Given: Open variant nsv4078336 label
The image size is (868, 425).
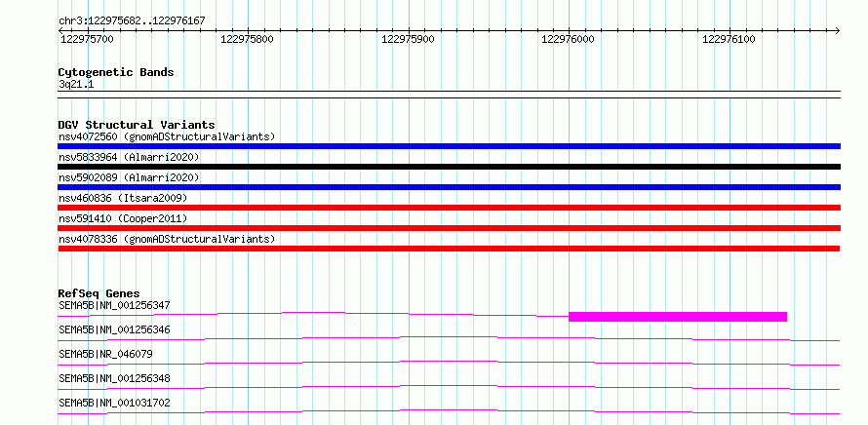Looking at the screenshot, I should [167, 239].
